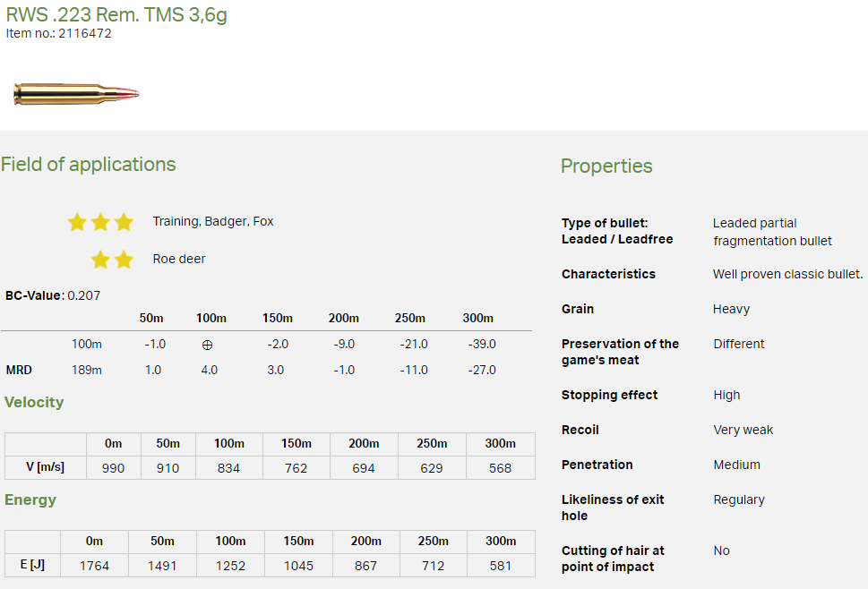Click the rifle cartridge product image
Screen dimensions: 868x589
pyautogui.click(x=76, y=93)
